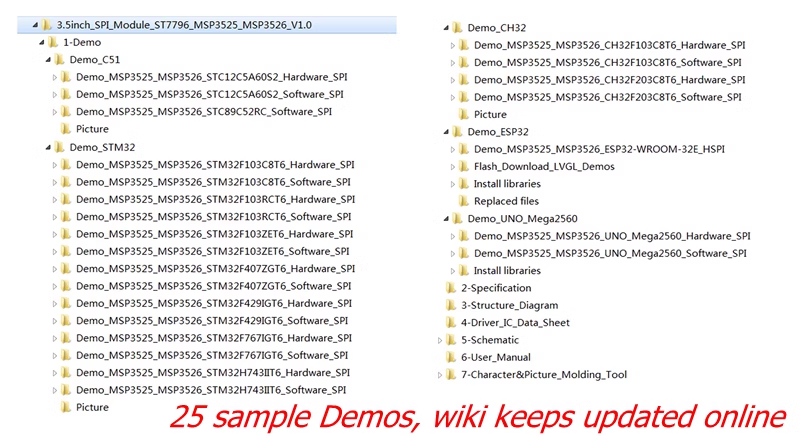Select Demo_MSP3525_MSP3526_STM32F103C8T6_Hardware_SPI folder
This screenshot has height=436, width=800.
click(x=214, y=164)
